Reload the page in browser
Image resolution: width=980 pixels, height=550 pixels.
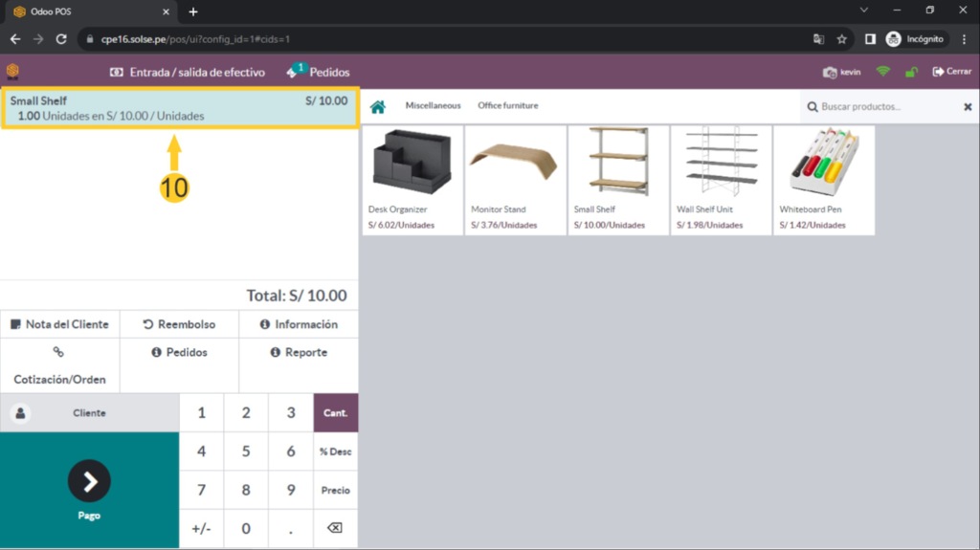(x=61, y=39)
